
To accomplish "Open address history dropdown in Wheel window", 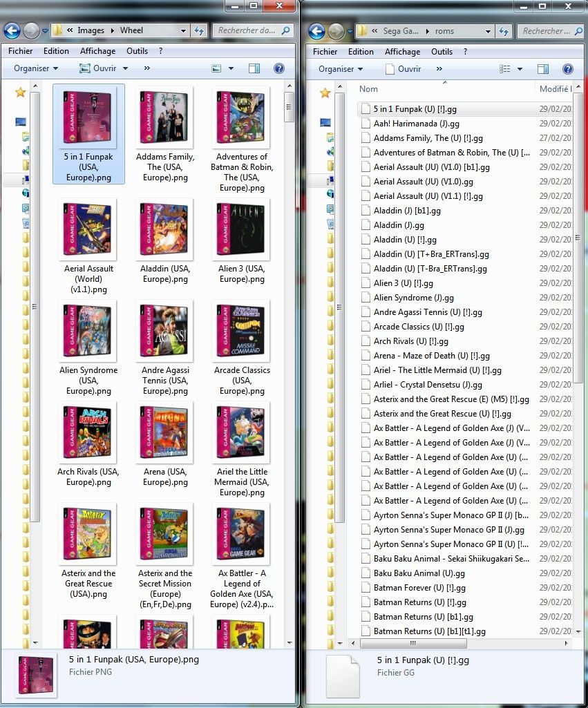I will 183,30.
